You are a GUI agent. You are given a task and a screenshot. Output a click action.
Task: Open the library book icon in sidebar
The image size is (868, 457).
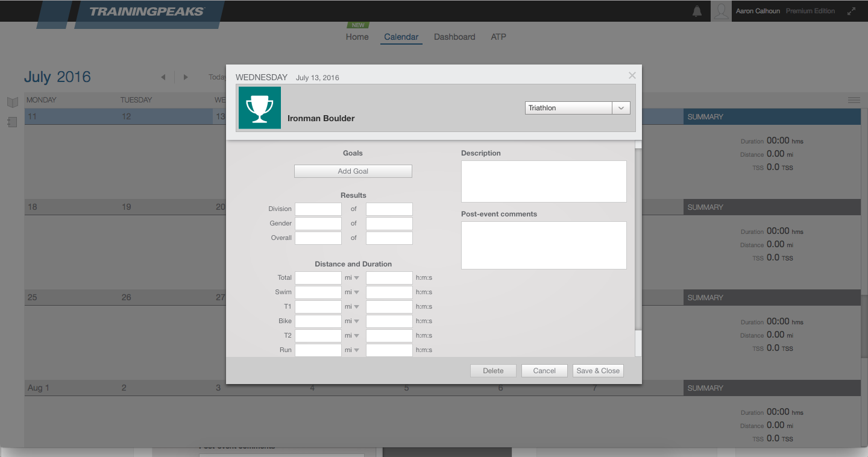(x=13, y=102)
